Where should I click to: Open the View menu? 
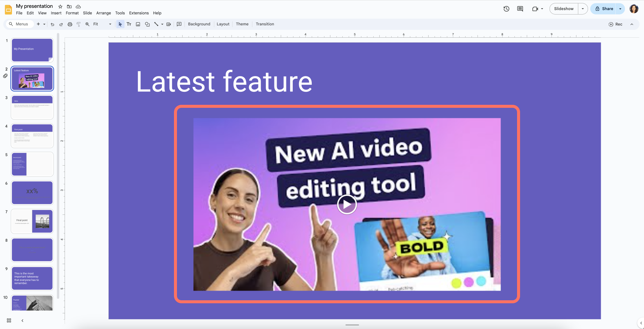pyautogui.click(x=42, y=13)
